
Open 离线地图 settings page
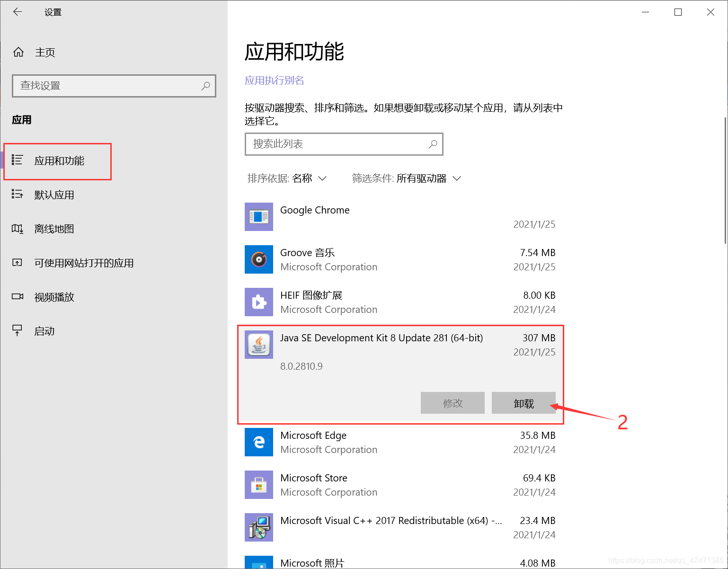[x=54, y=229]
